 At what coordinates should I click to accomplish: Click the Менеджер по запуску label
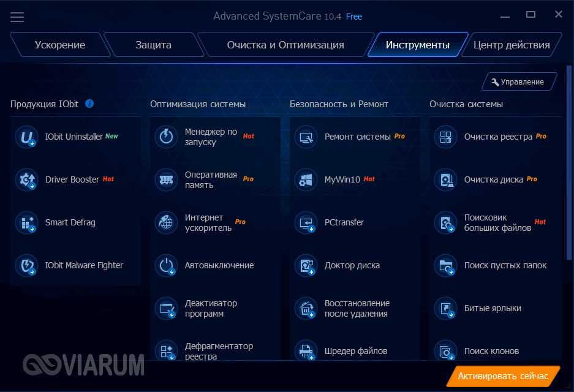coord(211,137)
